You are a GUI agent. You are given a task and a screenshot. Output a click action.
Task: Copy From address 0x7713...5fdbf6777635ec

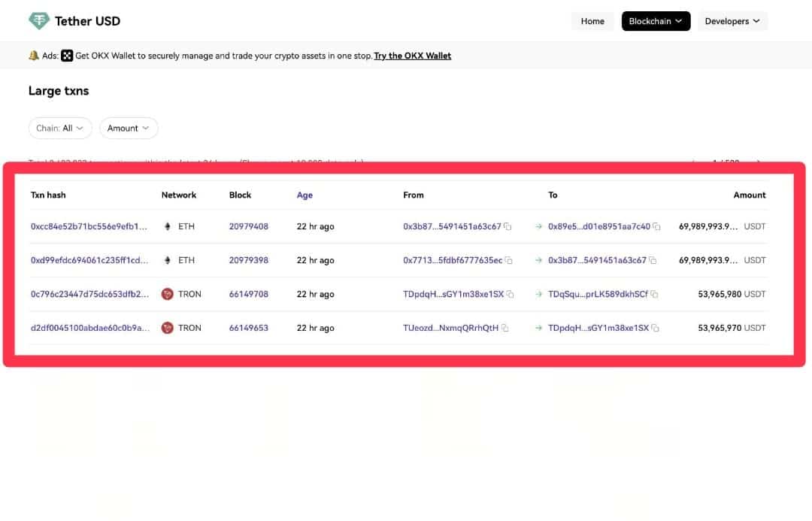(x=508, y=260)
